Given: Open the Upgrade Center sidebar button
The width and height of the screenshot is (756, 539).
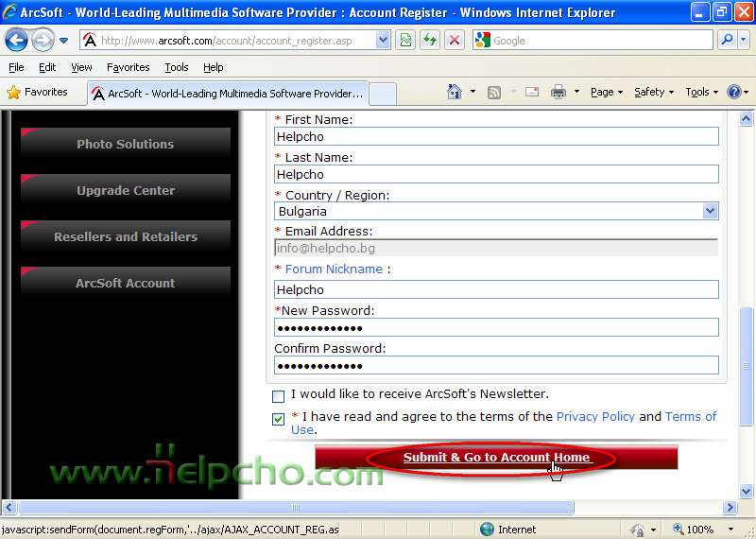Looking at the screenshot, I should point(126,191).
